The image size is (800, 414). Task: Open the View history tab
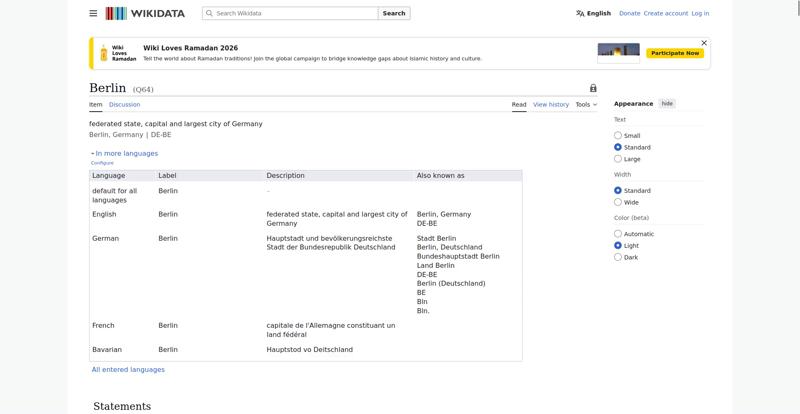[x=550, y=104]
